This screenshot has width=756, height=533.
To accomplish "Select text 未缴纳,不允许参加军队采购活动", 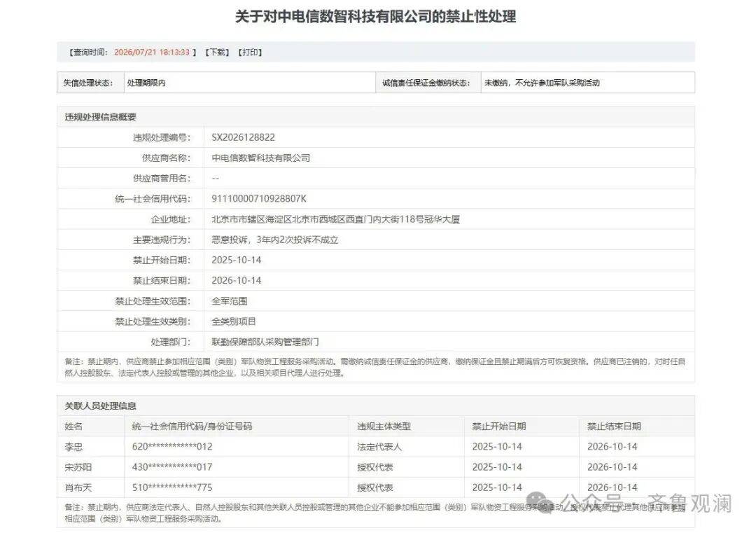I will (542, 83).
